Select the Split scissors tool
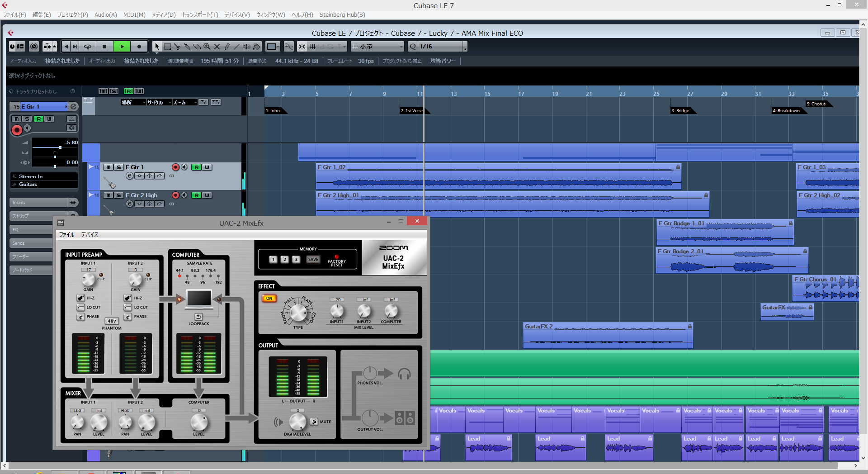This screenshot has height=474, width=868. [x=177, y=47]
